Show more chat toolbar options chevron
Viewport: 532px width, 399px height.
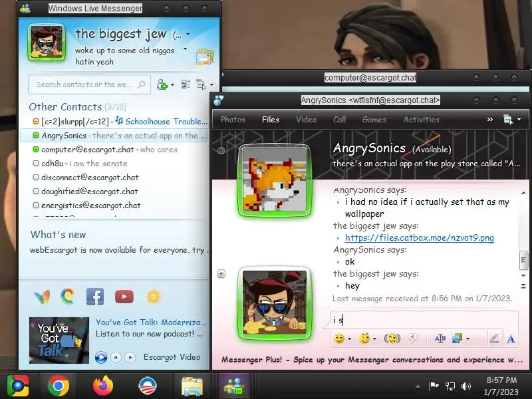click(x=489, y=120)
